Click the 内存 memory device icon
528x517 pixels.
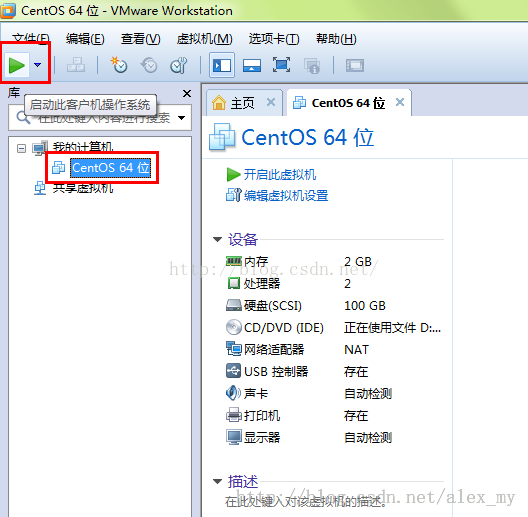coord(234,261)
